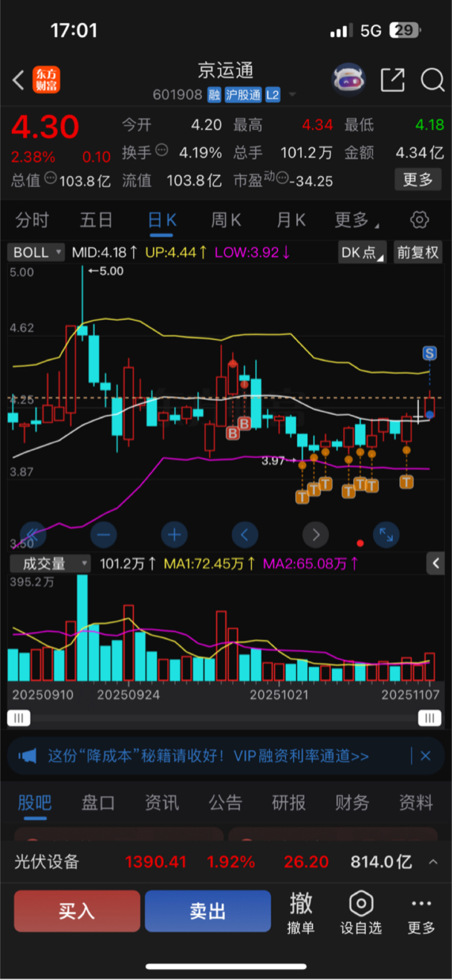Open DK点 dropdown
This screenshot has height=980, width=452.
click(362, 253)
